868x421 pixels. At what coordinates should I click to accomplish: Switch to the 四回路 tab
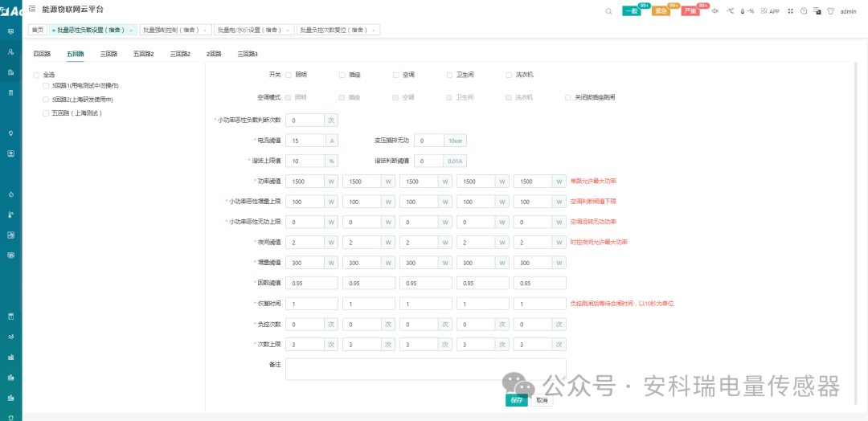(x=42, y=54)
